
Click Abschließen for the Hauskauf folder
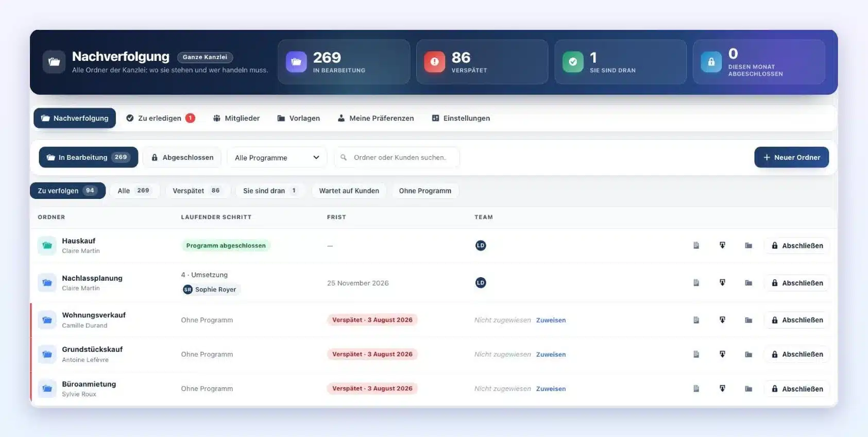coord(797,245)
